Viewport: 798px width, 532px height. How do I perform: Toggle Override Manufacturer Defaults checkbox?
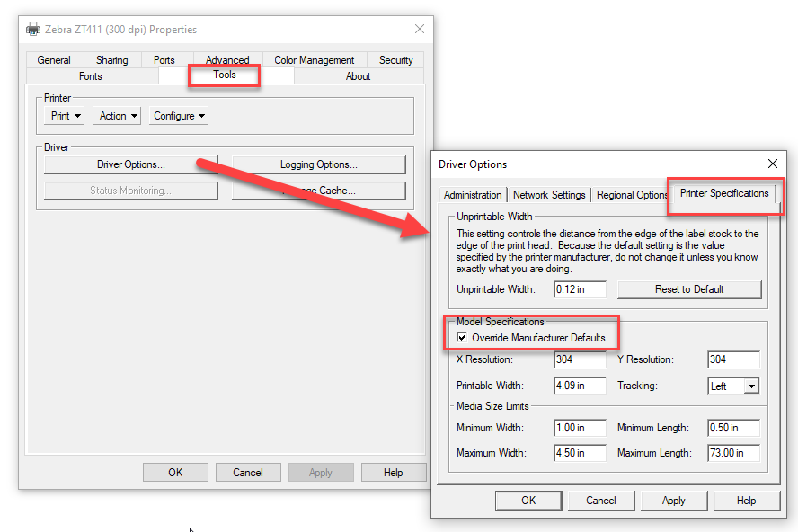coord(462,337)
